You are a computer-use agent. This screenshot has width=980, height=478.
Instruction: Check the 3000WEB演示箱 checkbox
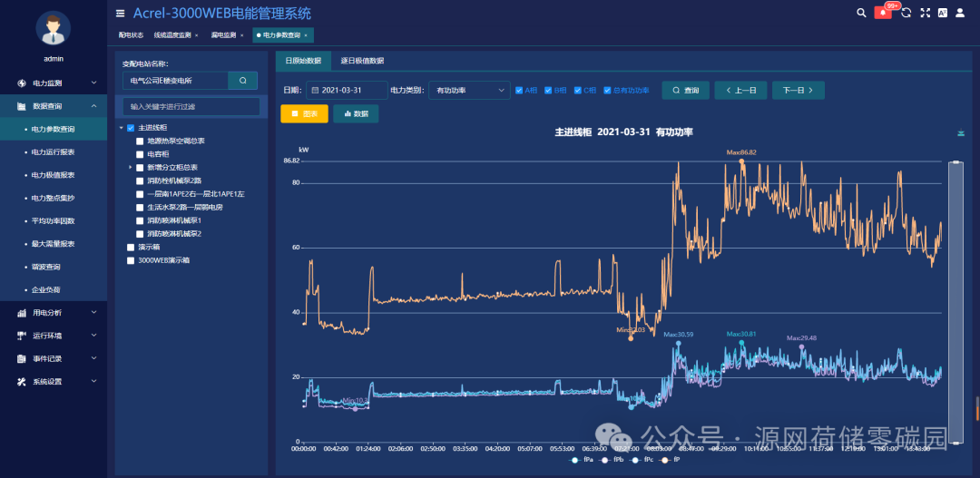pyautogui.click(x=131, y=260)
